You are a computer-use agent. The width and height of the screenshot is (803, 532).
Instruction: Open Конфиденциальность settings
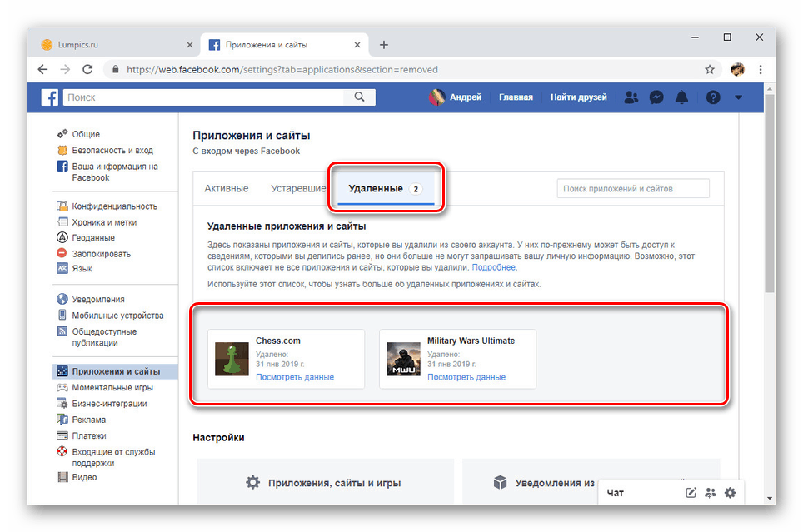114,206
